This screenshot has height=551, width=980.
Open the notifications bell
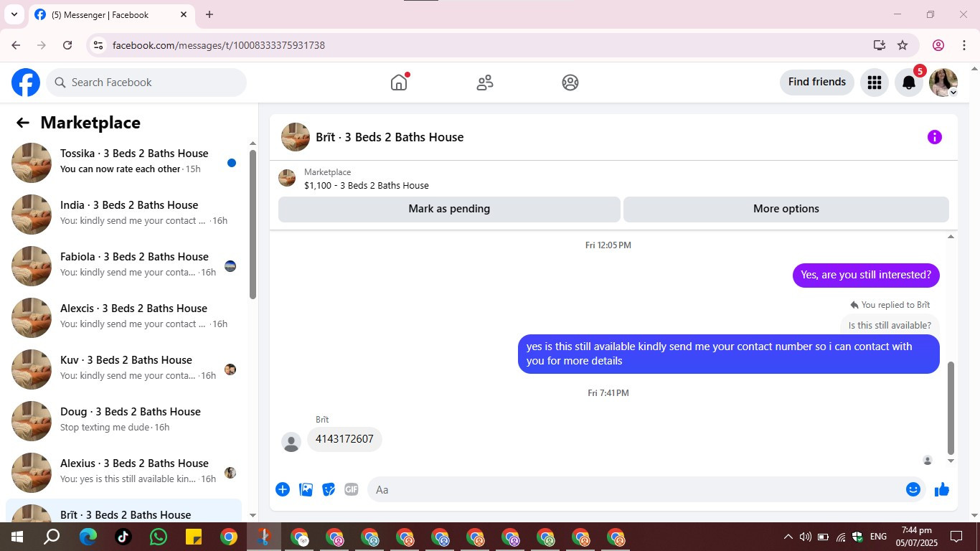coord(909,83)
